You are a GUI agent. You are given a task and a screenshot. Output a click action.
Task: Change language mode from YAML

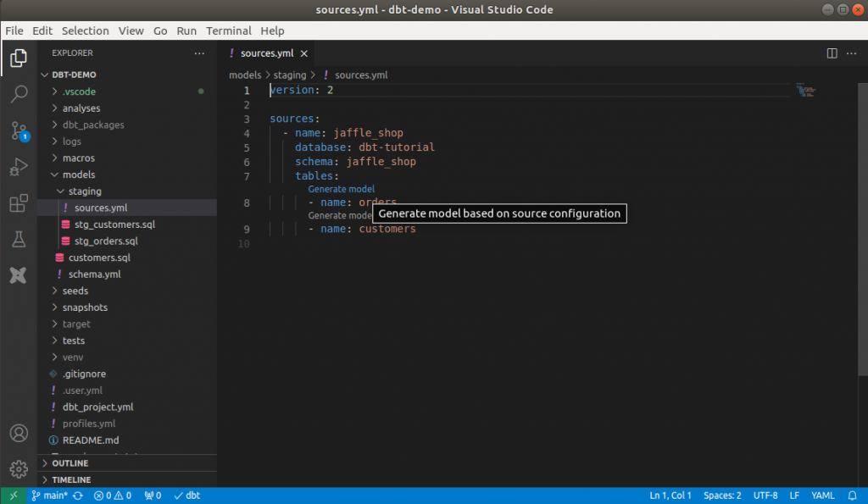[822, 496]
